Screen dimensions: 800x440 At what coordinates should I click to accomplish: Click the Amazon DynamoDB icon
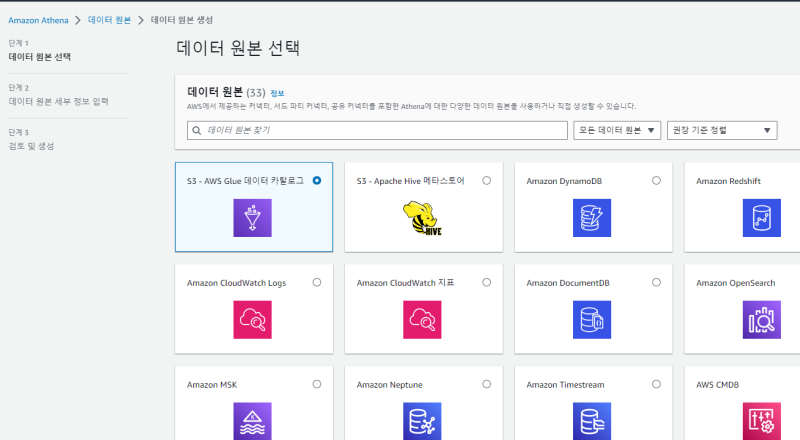tap(592, 217)
